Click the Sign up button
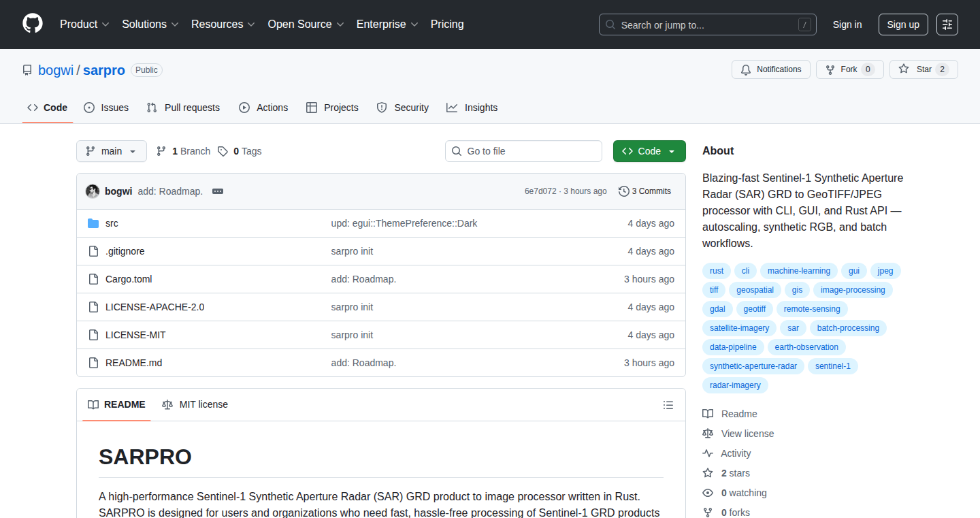 coord(903,25)
